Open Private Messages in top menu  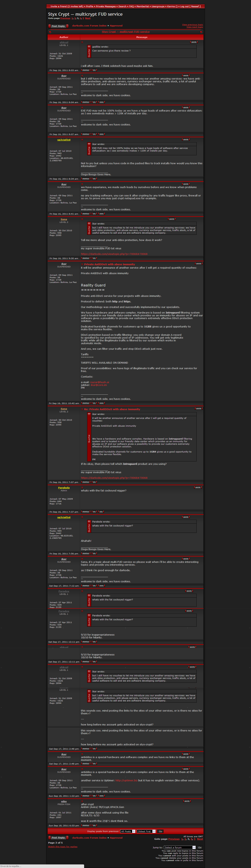click(106, 6)
